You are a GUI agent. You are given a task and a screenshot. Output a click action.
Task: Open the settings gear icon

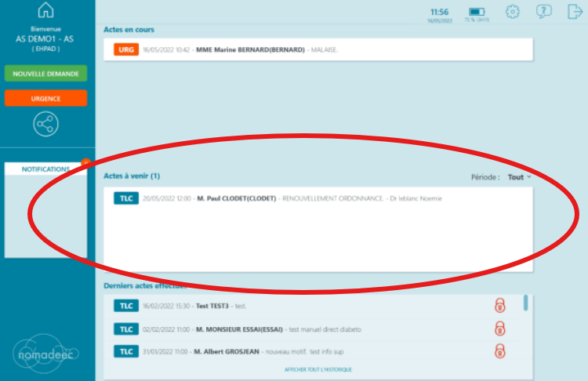pos(512,12)
